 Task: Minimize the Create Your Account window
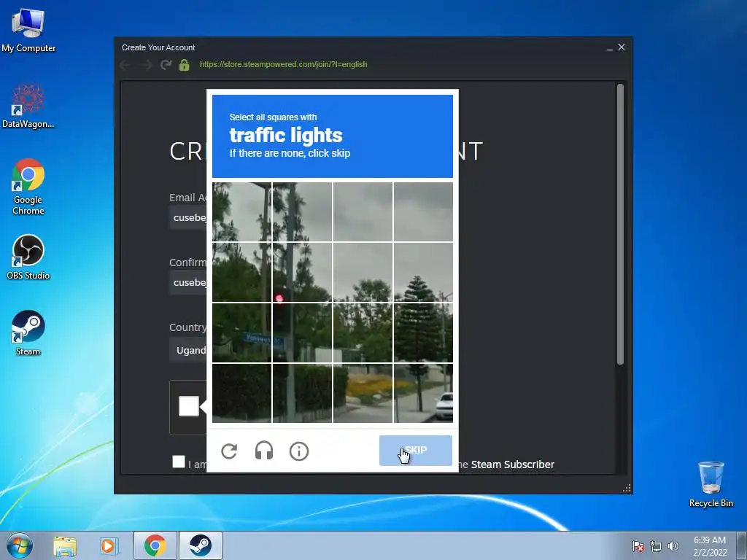(x=609, y=48)
